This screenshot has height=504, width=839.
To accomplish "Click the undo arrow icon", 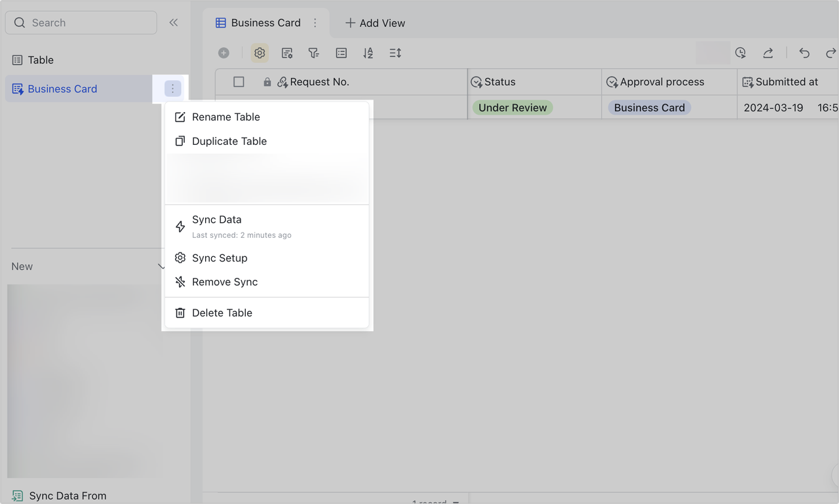I will pyautogui.click(x=804, y=52).
